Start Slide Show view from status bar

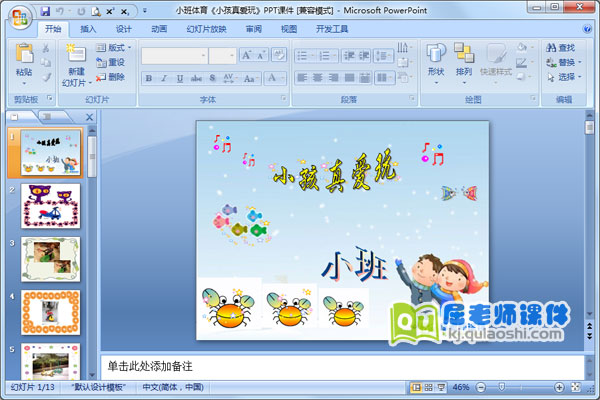[x=441, y=387]
